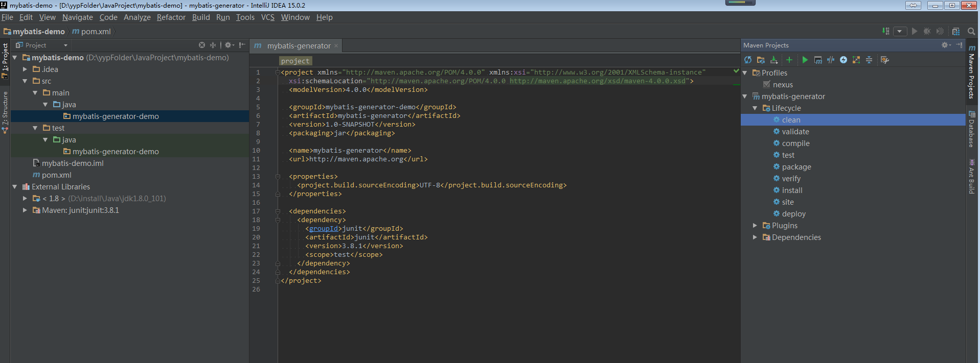980x363 pixels.
Task: Close the mybatis-generator editor tab
Action: (x=336, y=46)
